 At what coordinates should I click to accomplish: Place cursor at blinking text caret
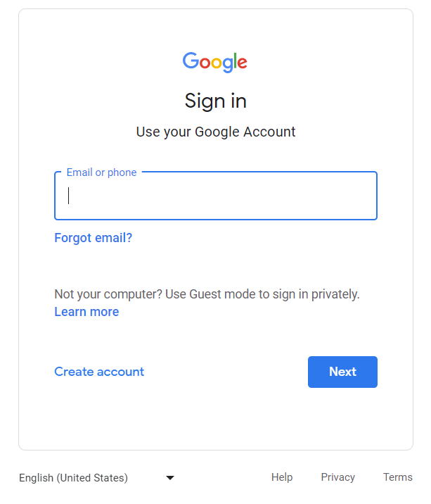68,196
